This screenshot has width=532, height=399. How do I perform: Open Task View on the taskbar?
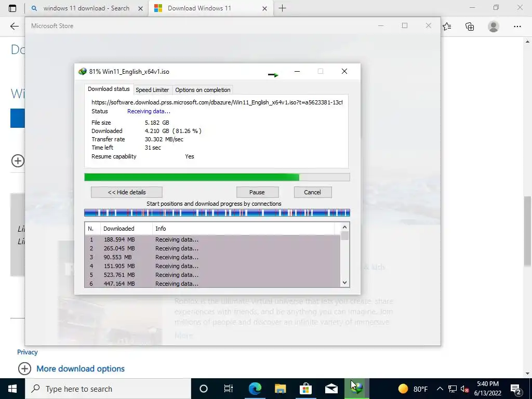[x=229, y=389]
